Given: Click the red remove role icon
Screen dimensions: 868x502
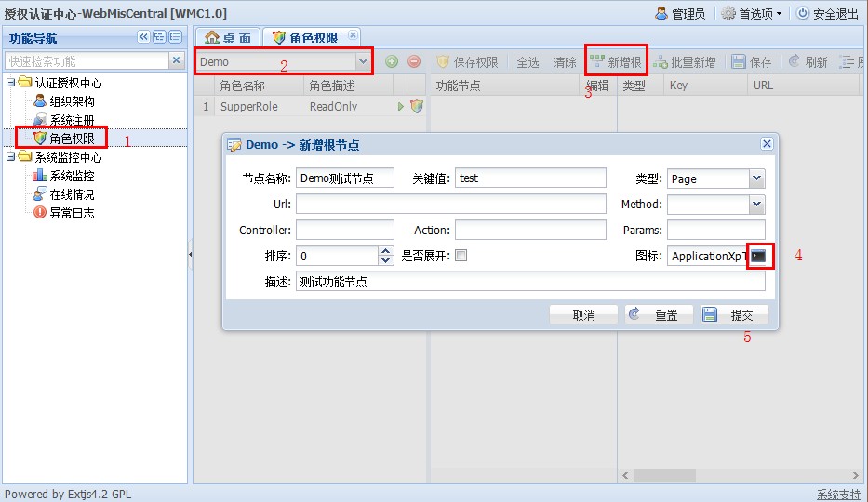Looking at the screenshot, I should [414, 62].
